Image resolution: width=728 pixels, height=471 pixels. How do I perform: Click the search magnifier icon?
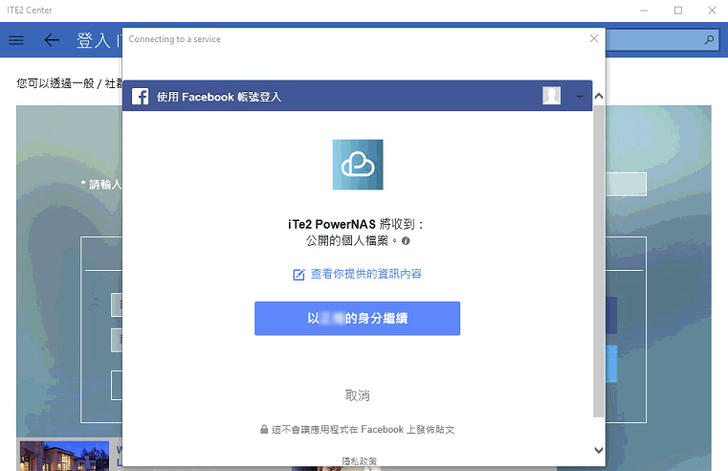(x=709, y=40)
